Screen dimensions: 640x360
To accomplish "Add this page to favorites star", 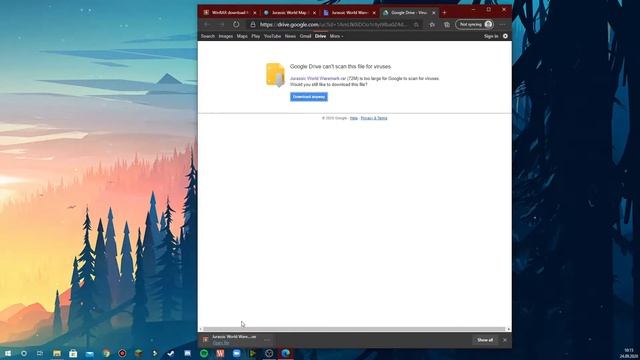I will [x=416, y=24].
